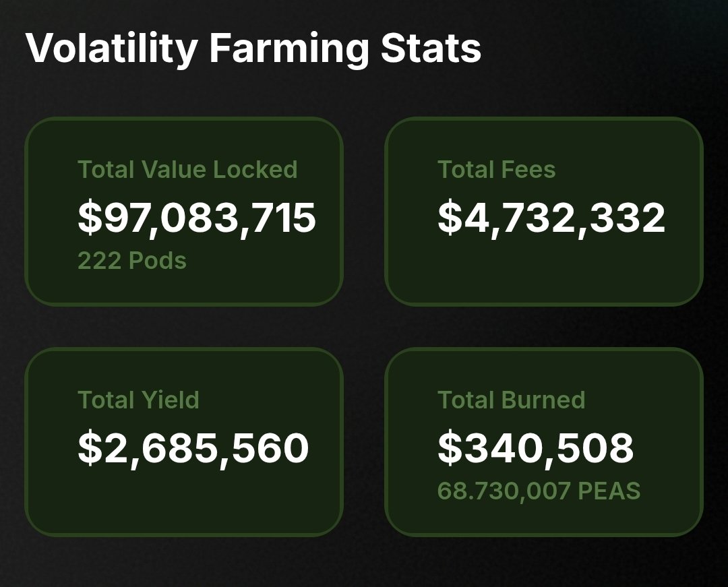Viewport: 728px width, 587px height.
Task: Click the Volatility Farming Stats heading
Action: (253, 49)
